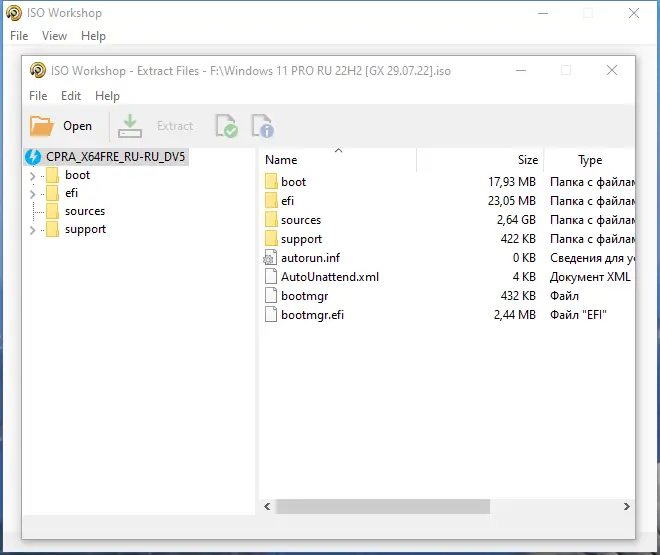Close the Extract Files window
The width and height of the screenshot is (660, 555).
[x=612, y=70]
